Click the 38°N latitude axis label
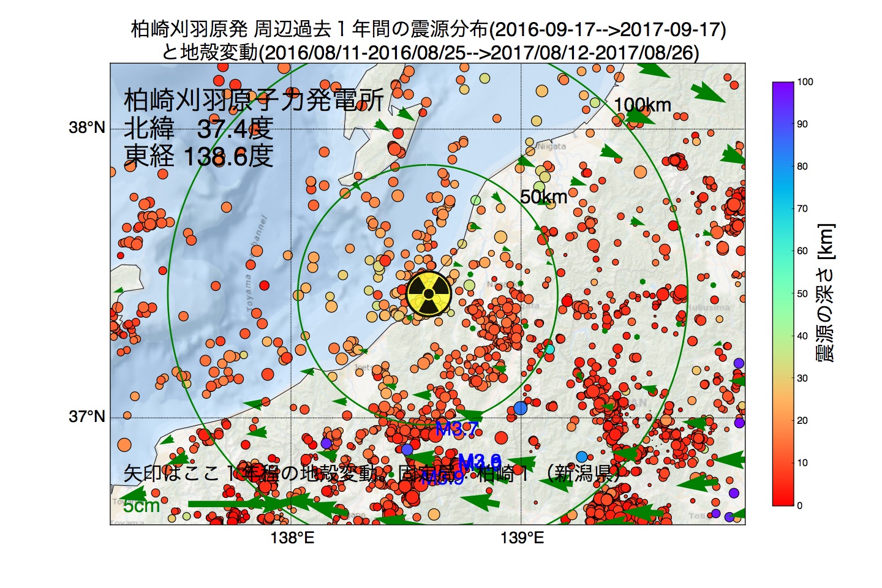 (87, 128)
